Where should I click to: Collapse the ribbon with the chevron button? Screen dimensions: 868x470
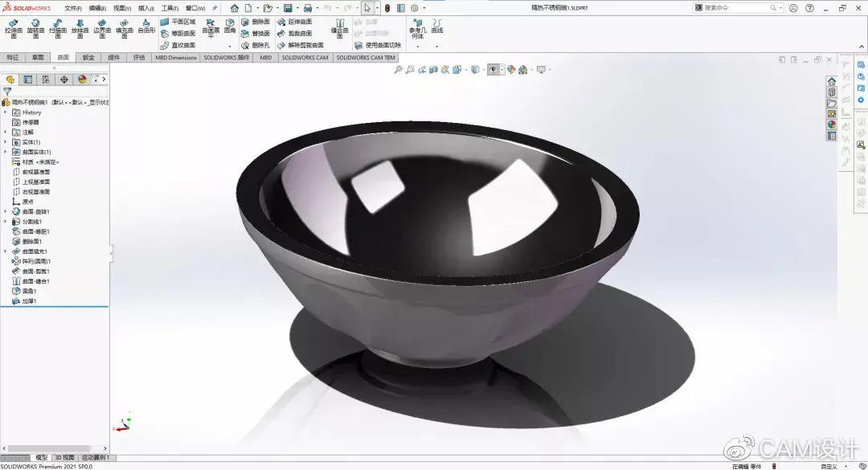coord(862,47)
